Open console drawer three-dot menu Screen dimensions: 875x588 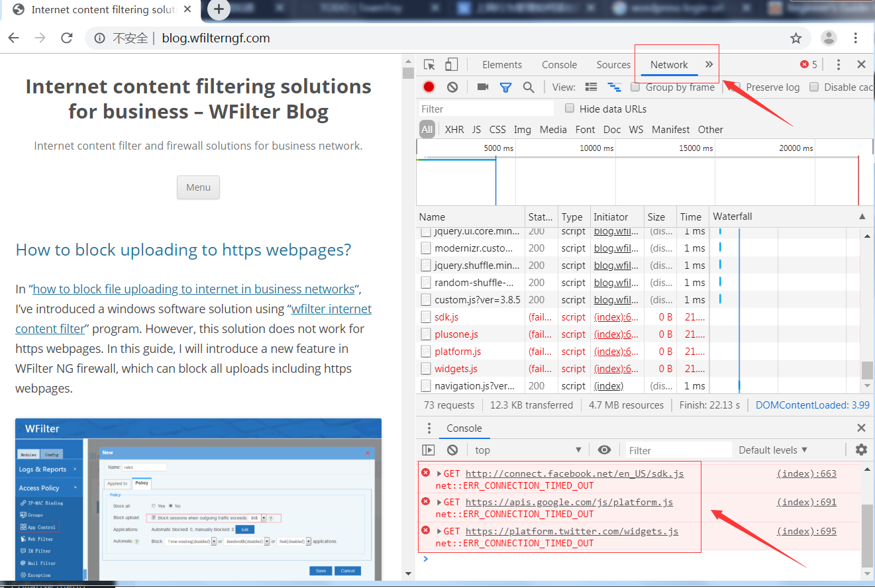point(429,428)
